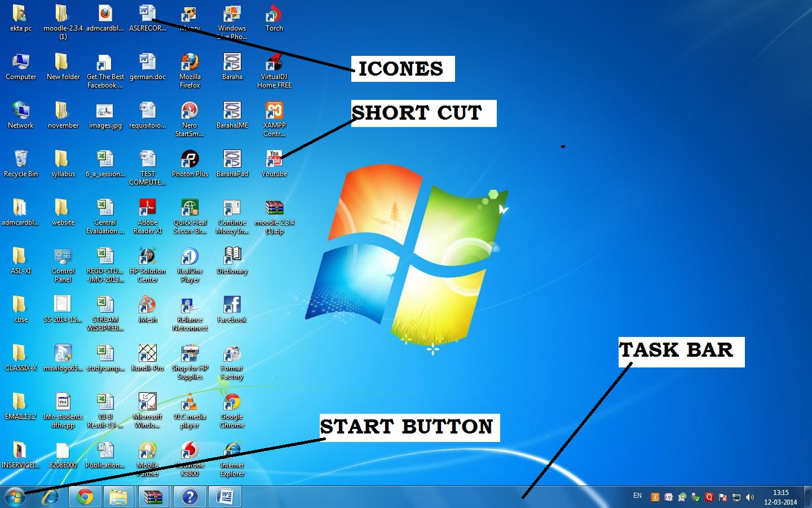Switch to Microsoft Word on the taskbar
Image resolution: width=812 pixels, height=508 pixels.
(x=225, y=497)
